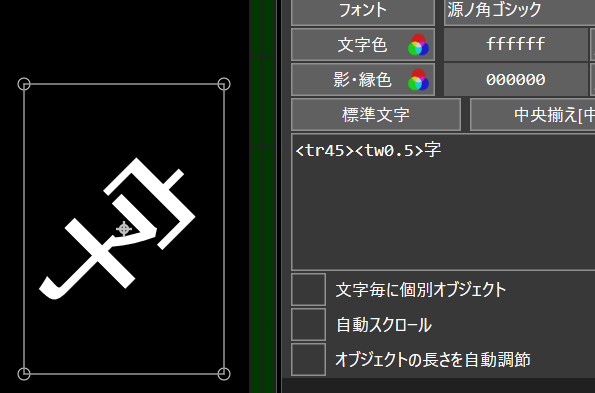This screenshot has height=393, width=595.
Task: Select the 000000 shadow color field
Action: [x=516, y=79]
